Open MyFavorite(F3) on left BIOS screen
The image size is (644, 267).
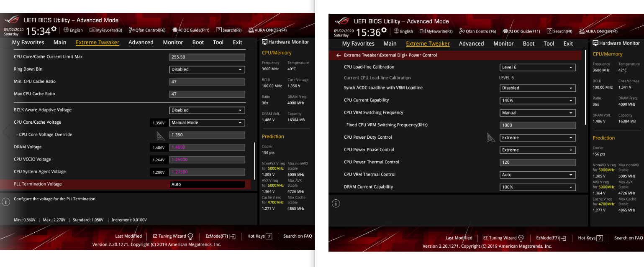[106, 30]
